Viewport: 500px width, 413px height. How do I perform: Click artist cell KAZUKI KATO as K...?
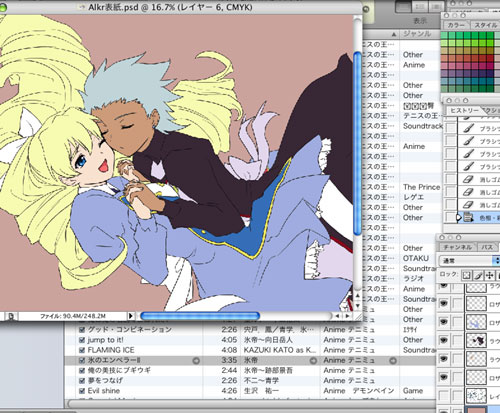[280, 350]
